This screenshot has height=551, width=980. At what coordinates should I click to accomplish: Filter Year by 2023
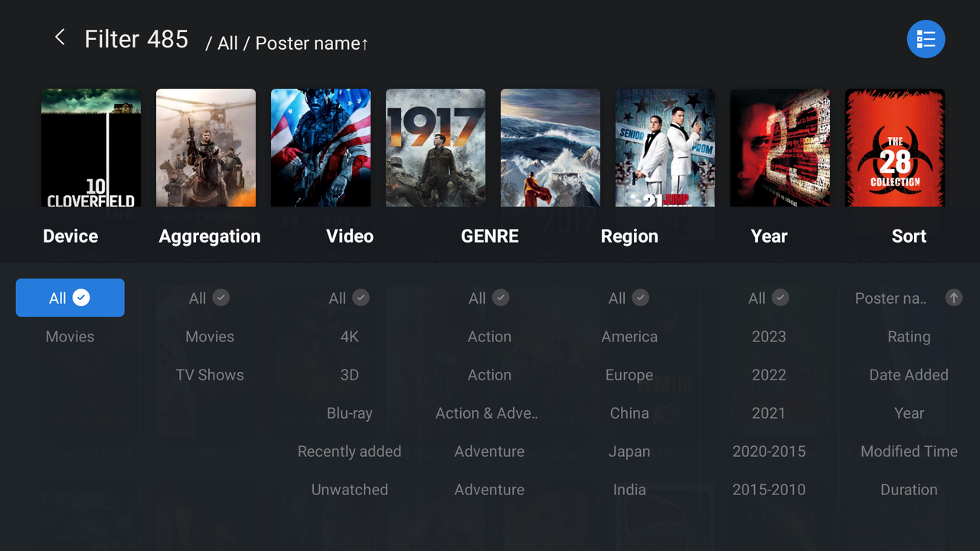769,336
